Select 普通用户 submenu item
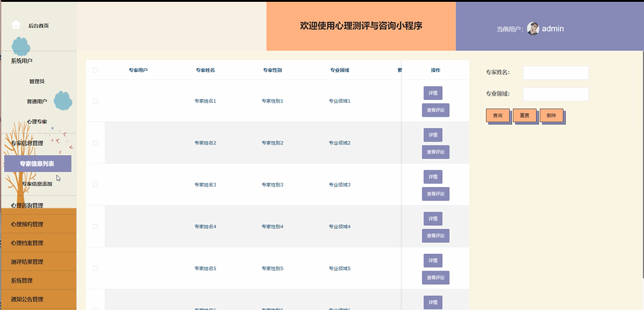Viewport: 644px width, 310px height. pyautogui.click(x=37, y=102)
